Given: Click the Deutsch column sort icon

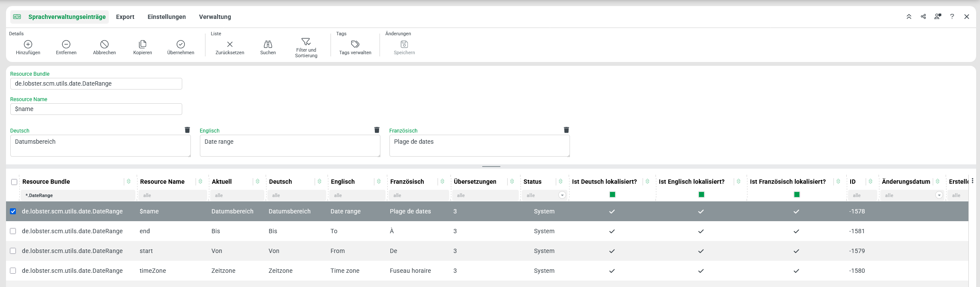Looking at the screenshot, I should (319, 182).
